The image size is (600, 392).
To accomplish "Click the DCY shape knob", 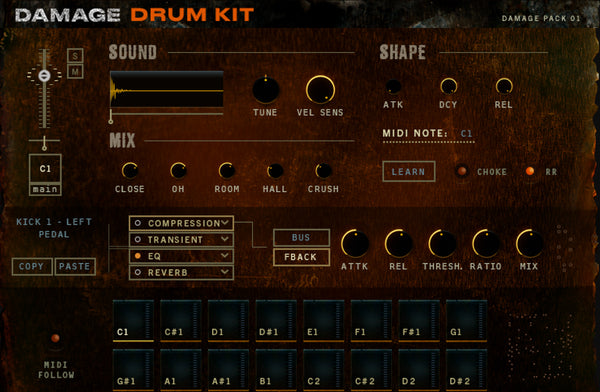I will pyautogui.click(x=448, y=87).
